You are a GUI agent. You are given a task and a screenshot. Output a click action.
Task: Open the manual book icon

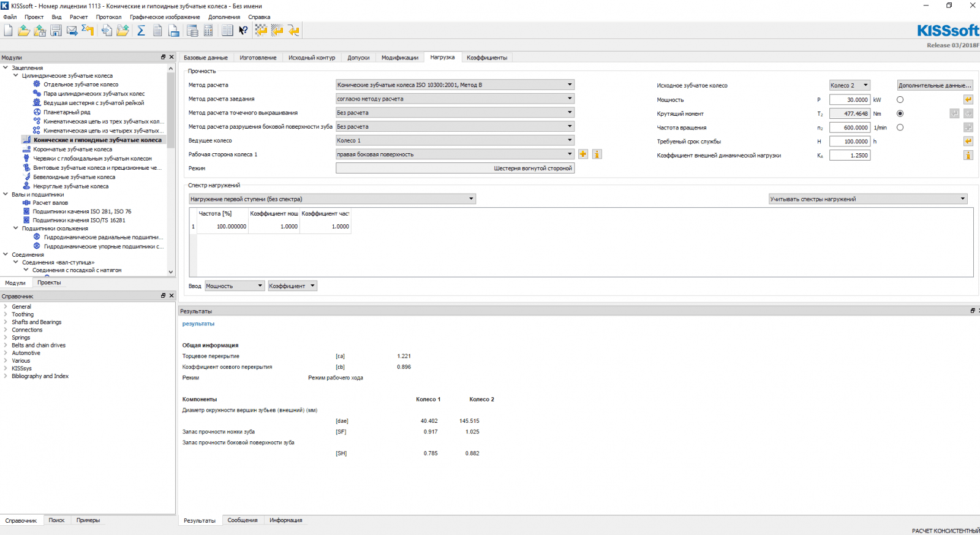pos(227,31)
